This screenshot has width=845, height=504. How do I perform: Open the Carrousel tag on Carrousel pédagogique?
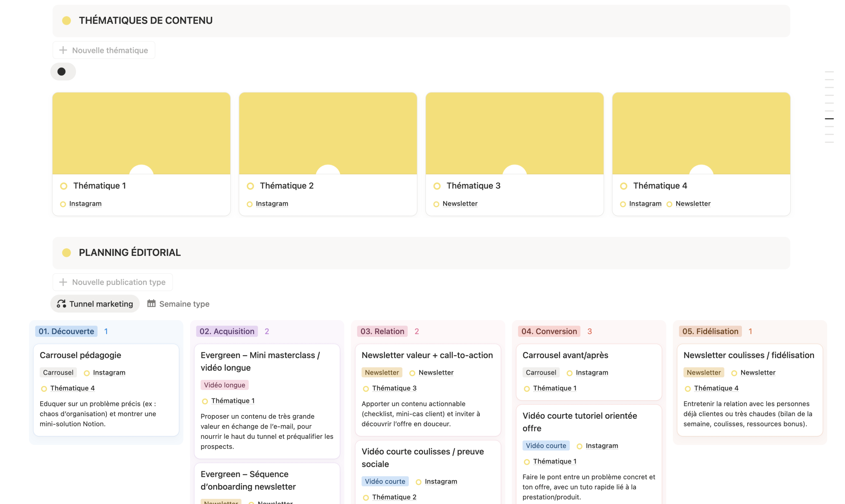point(58,372)
